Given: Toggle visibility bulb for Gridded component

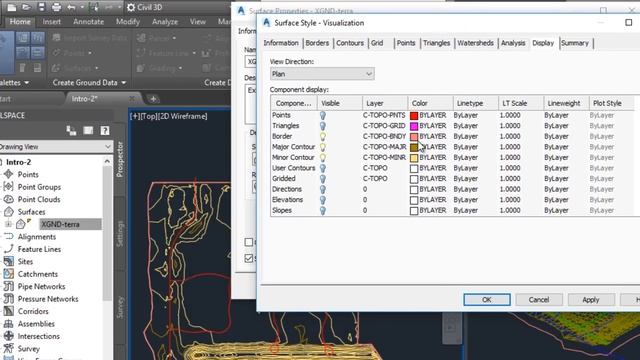Looking at the screenshot, I should click(x=323, y=179).
